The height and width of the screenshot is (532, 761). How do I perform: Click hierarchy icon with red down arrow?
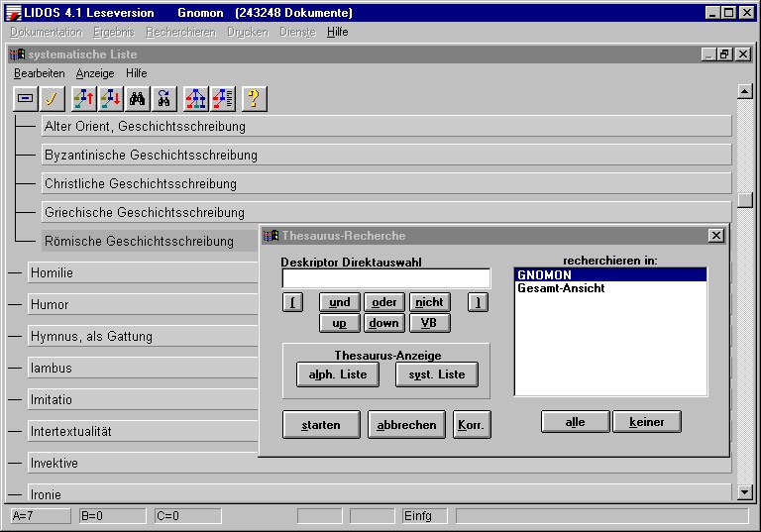[111, 99]
